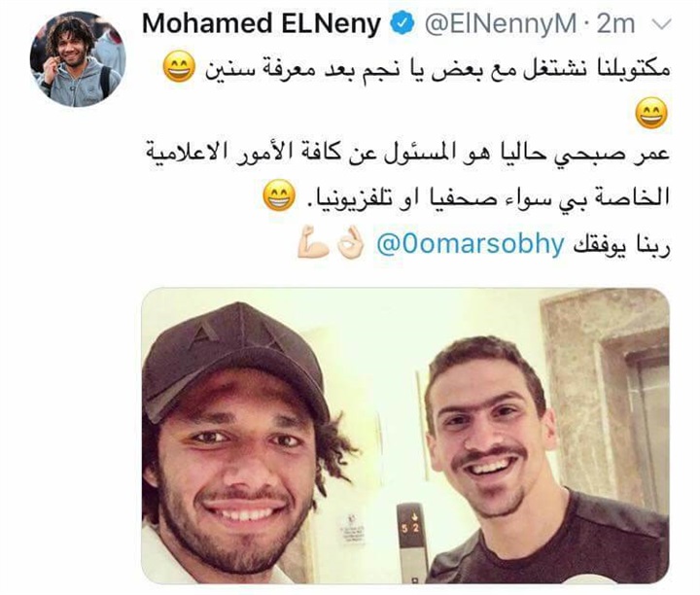The image size is (700, 595).
Task: Click the OK hand emoji
Action: (x=350, y=242)
